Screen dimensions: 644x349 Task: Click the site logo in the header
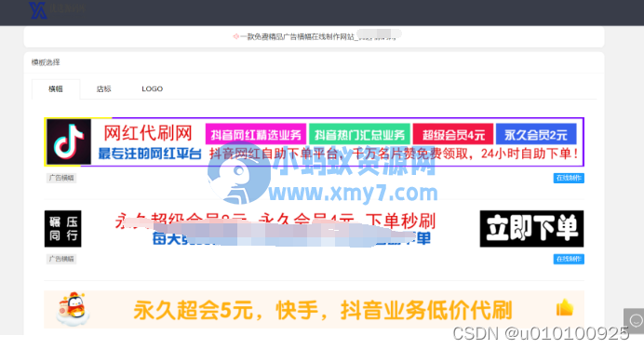(38, 10)
